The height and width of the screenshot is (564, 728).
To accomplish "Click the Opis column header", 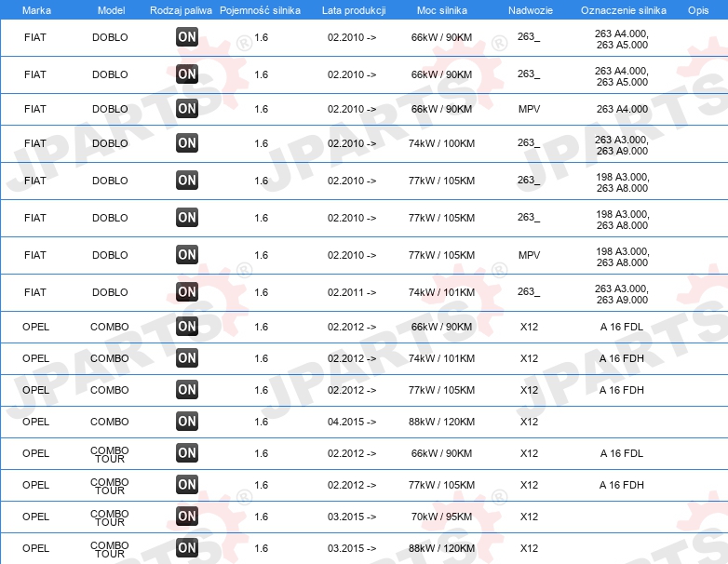I will 698,10.
